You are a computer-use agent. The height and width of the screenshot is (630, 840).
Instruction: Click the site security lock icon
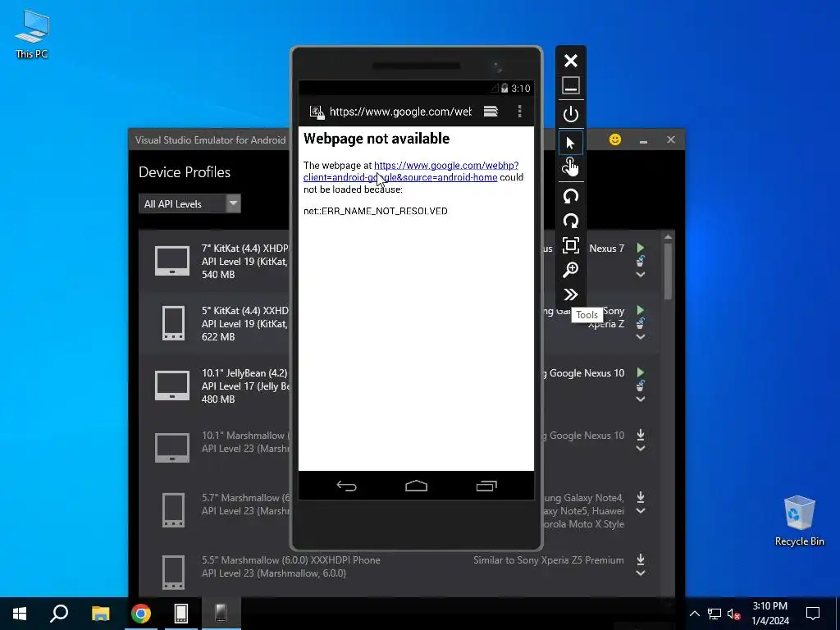tap(317, 112)
